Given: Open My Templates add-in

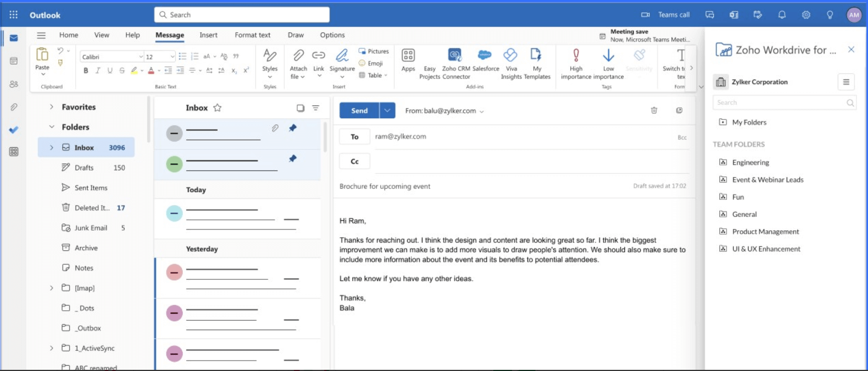Looking at the screenshot, I should coord(537,63).
